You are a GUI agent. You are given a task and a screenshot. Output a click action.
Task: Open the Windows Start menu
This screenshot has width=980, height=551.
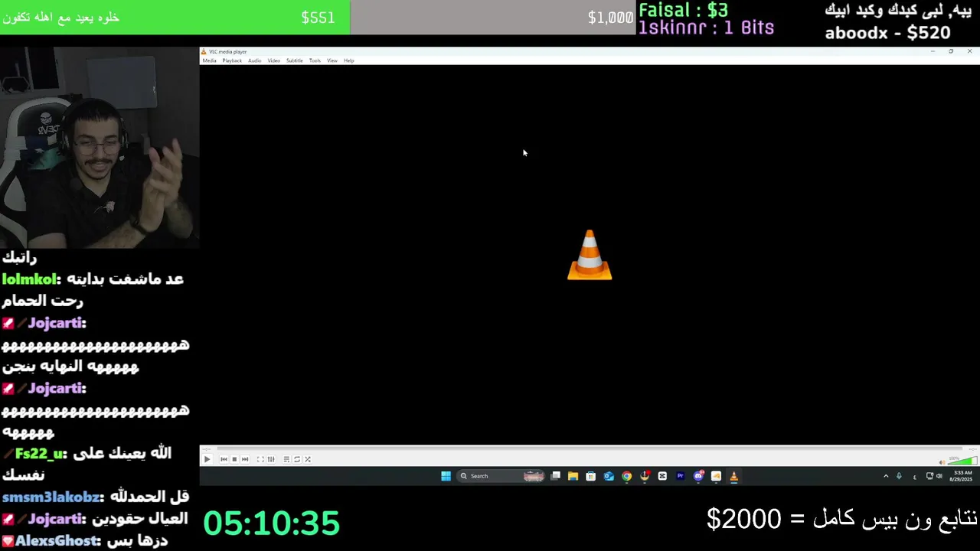(x=446, y=476)
